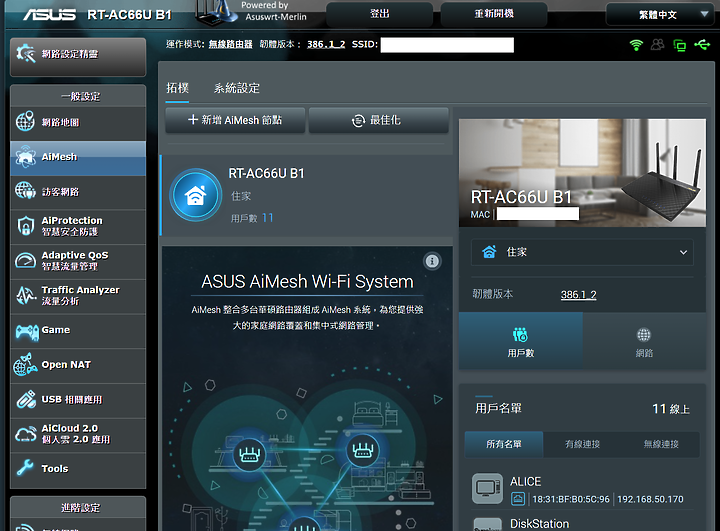The height and width of the screenshot is (531, 720).
Task: Click the MAC address field box
Action: click(x=538, y=214)
